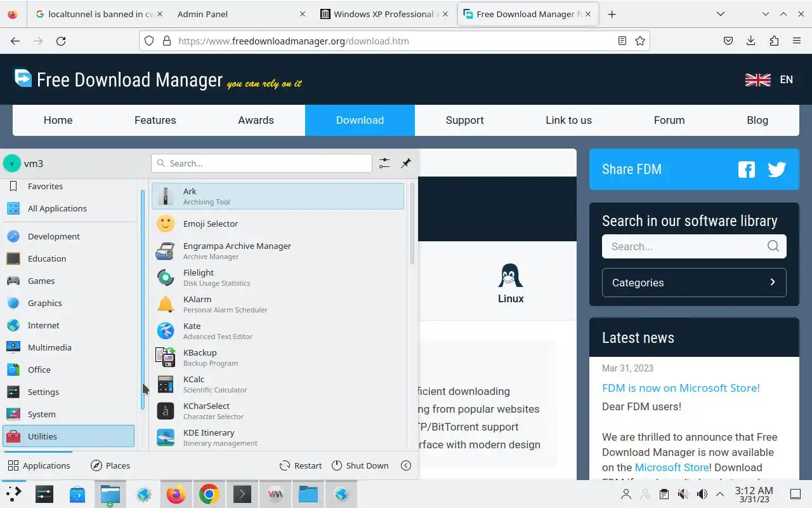Save to Pocket from the toolbar

[728, 41]
